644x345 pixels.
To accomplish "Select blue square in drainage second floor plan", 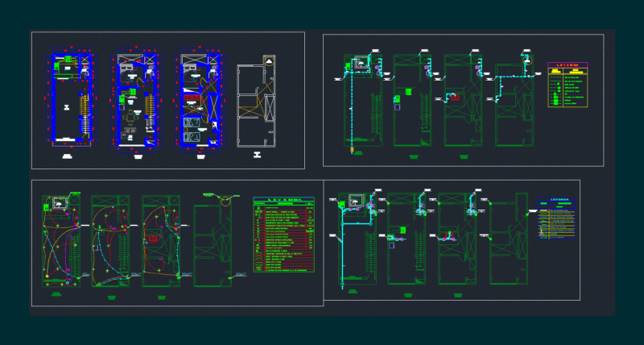I will pos(391,246).
